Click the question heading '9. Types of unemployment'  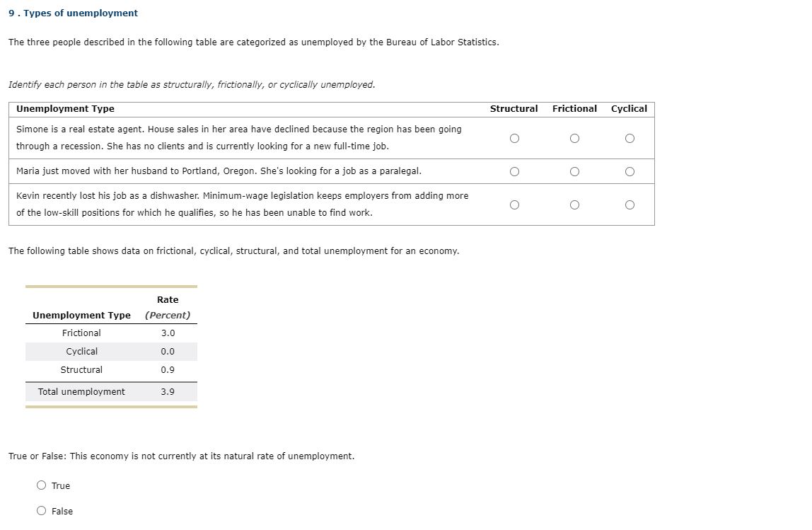(x=73, y=13)
